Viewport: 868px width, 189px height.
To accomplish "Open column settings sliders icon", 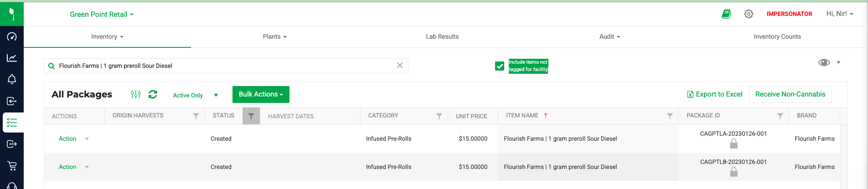I will (135, 94).
